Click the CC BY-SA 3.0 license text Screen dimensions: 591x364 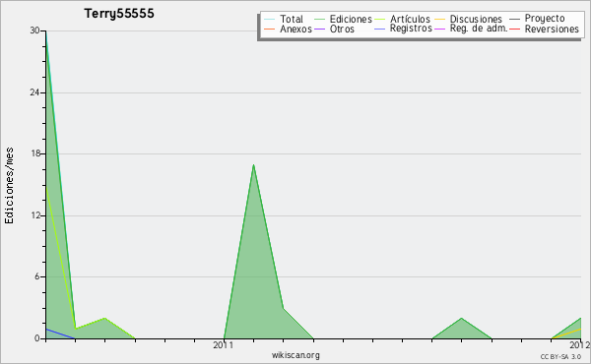[x=560, y=357]
